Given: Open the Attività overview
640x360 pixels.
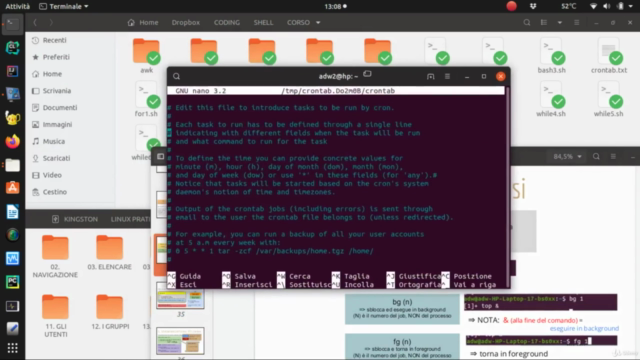Looking at the screenshot, I should tap(17, 6).
